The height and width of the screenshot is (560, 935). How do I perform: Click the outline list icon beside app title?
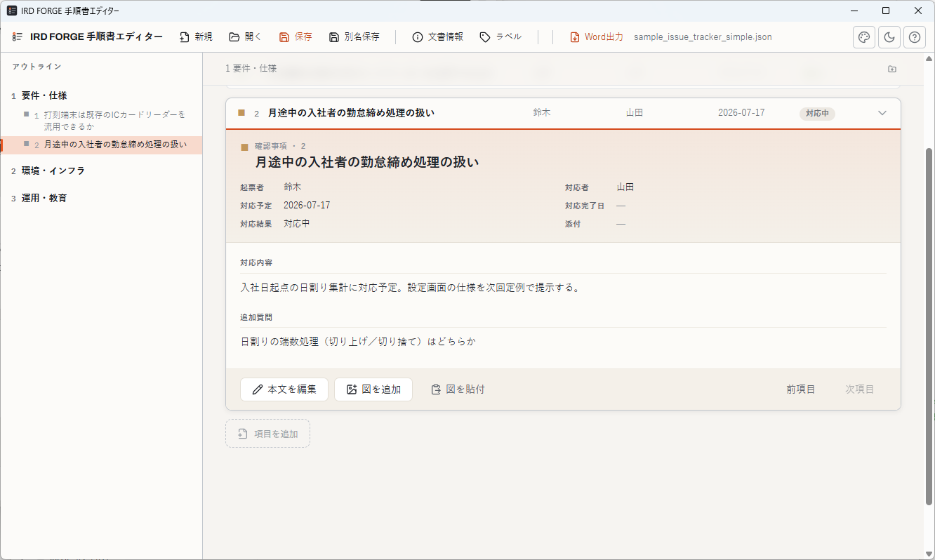pyautogui.click(x=18, y=37)
